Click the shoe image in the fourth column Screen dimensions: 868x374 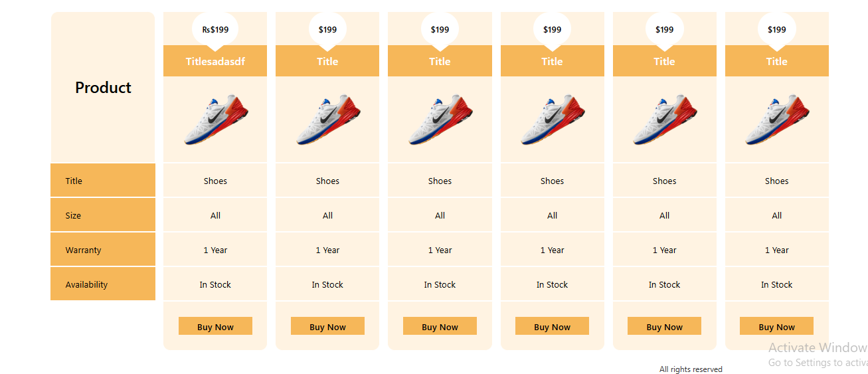(x=552, y=120)
